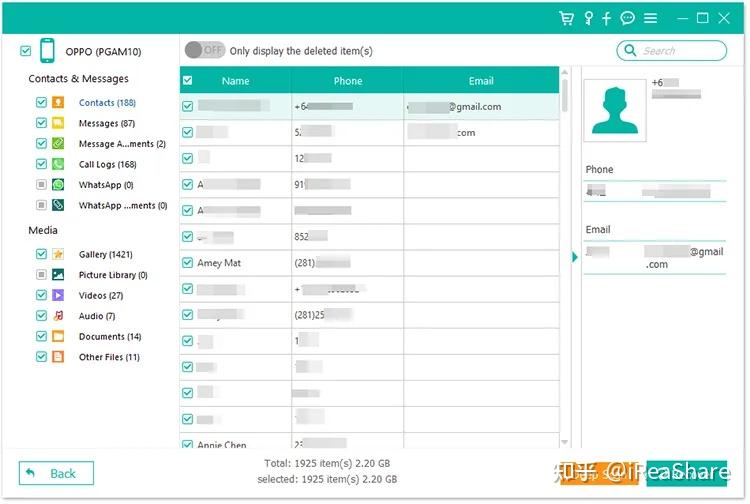750x504 pixels.
Task: Click the Audio music note icon
Action: pos(58,316)
